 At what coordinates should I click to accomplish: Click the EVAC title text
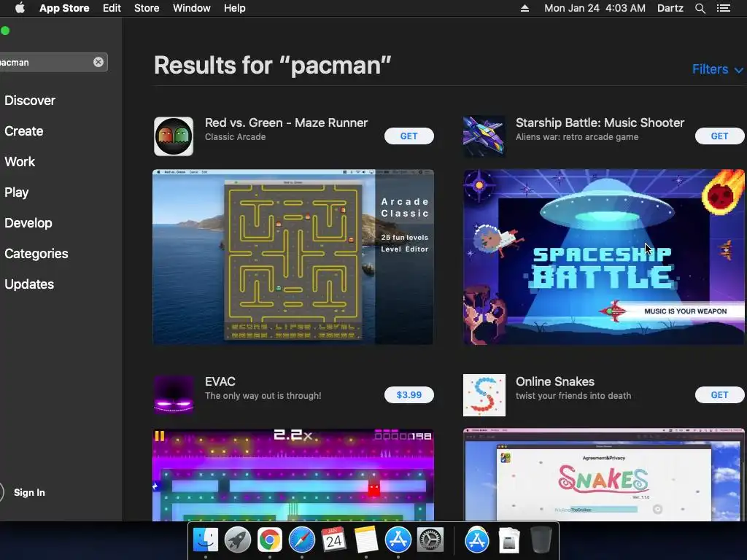click(x=220, y=381)
